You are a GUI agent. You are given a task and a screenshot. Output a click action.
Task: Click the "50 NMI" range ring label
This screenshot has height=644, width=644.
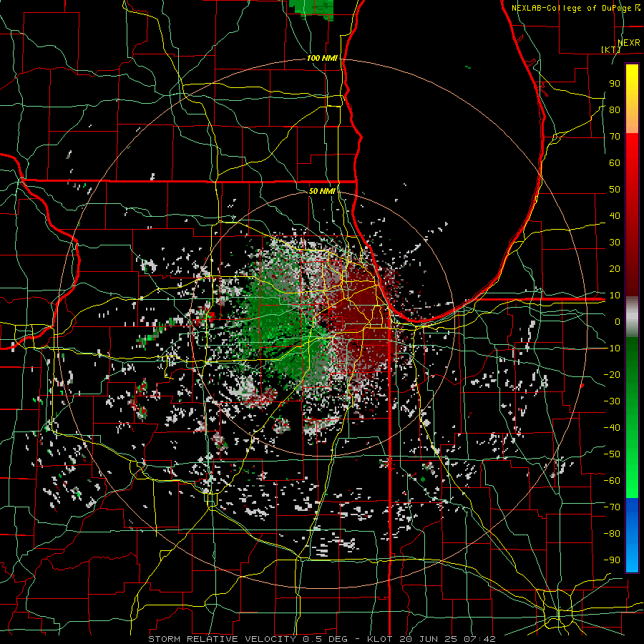click(x=322, y=191)
